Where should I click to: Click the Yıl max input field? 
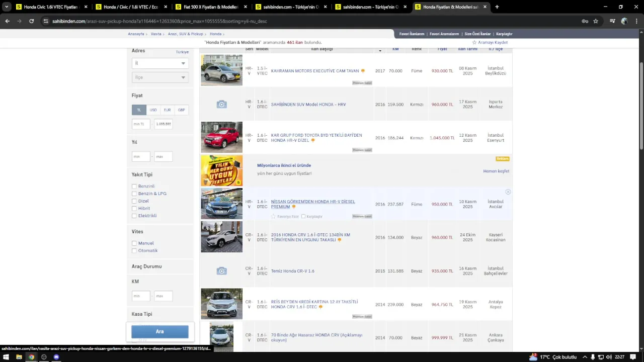pyautogui.click(x=164, y=157)
